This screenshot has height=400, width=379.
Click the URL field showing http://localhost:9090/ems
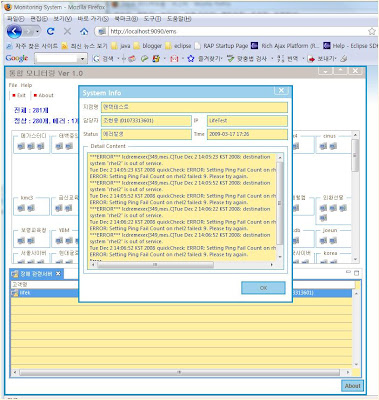click(x=233, y=31)
